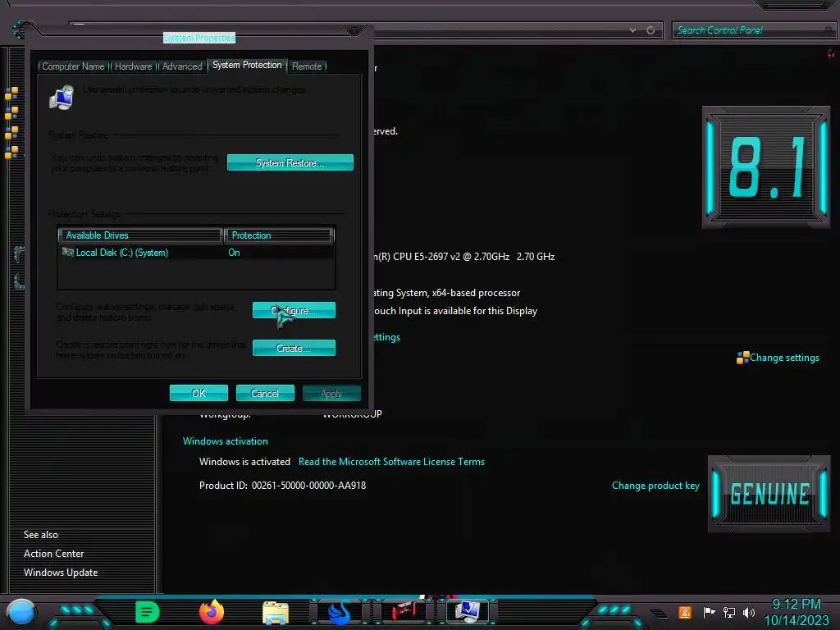This screenshot has width=840, height=630.
Task: Click the "On" protection status cell
Action: click(x=234, y=253)
